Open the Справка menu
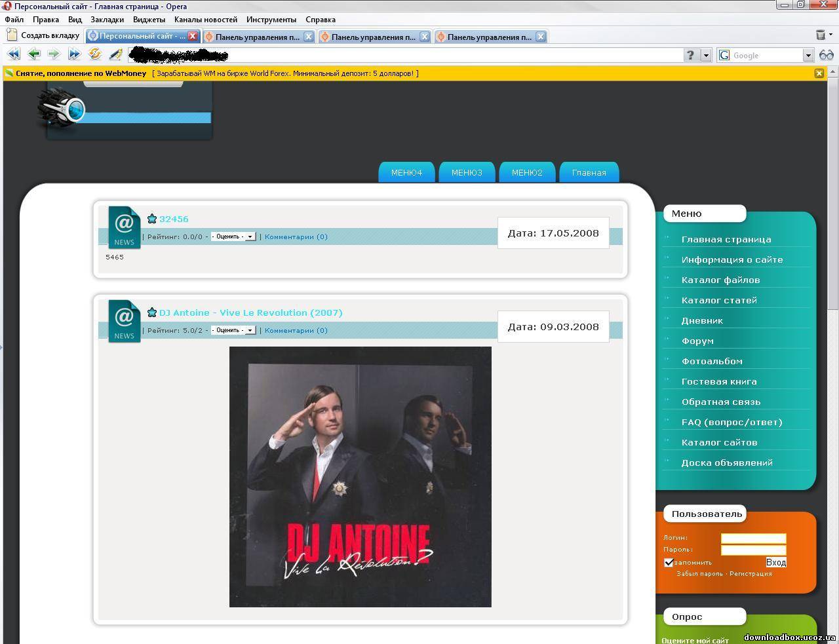The image size is (839, 644). pyautogui.click(x=321, y=20)
